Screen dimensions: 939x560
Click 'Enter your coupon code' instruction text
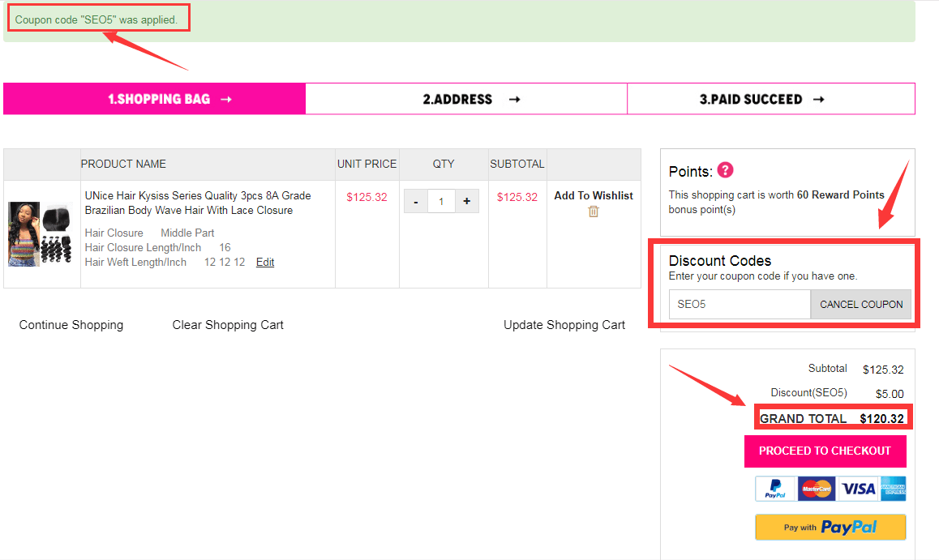click(763, 276)
